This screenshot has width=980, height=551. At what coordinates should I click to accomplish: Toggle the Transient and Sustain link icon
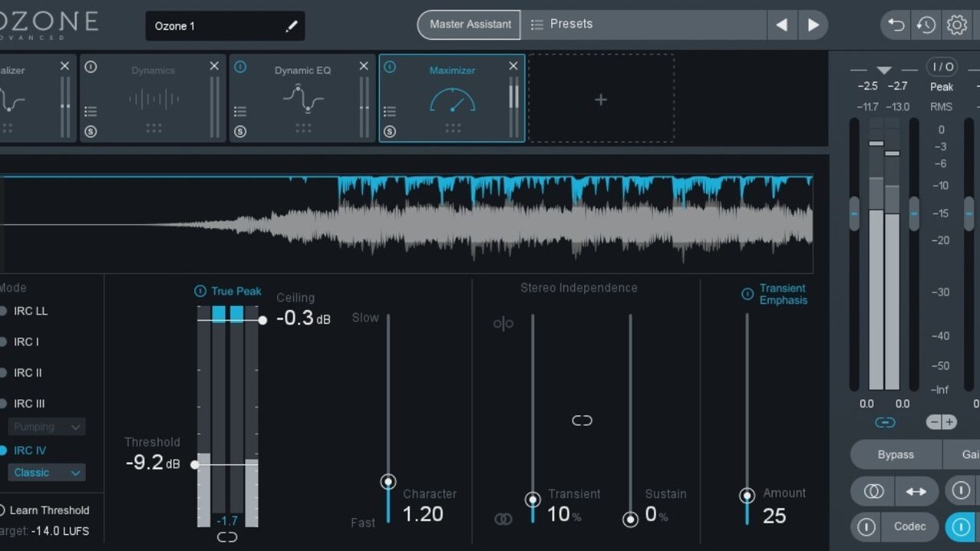582,420
